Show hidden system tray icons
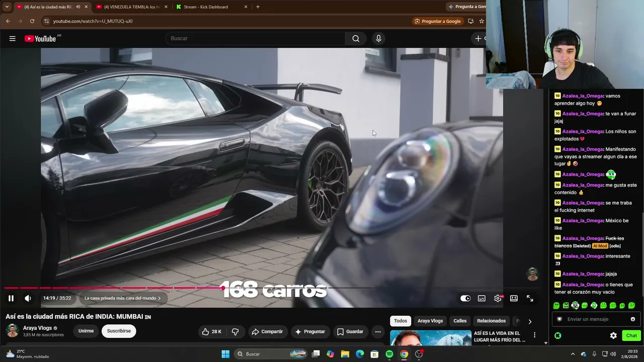Viewport: 644px width, 362px height. 573,354
